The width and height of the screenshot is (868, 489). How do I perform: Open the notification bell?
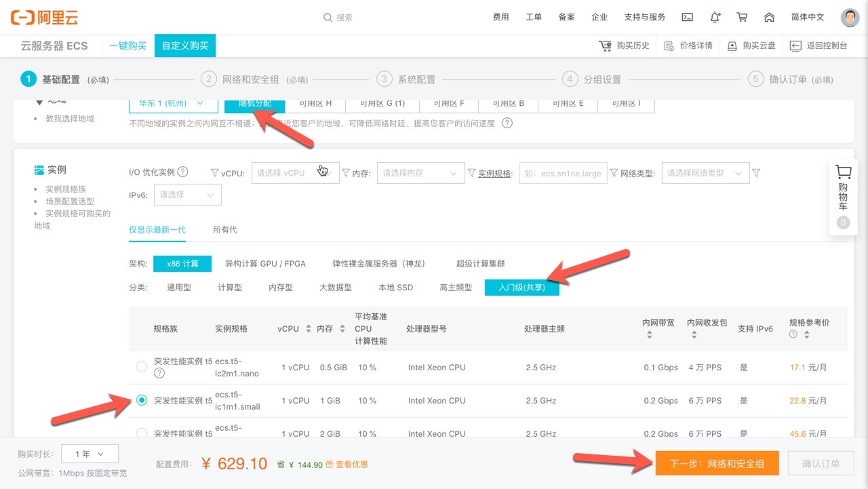coord(715,18)
